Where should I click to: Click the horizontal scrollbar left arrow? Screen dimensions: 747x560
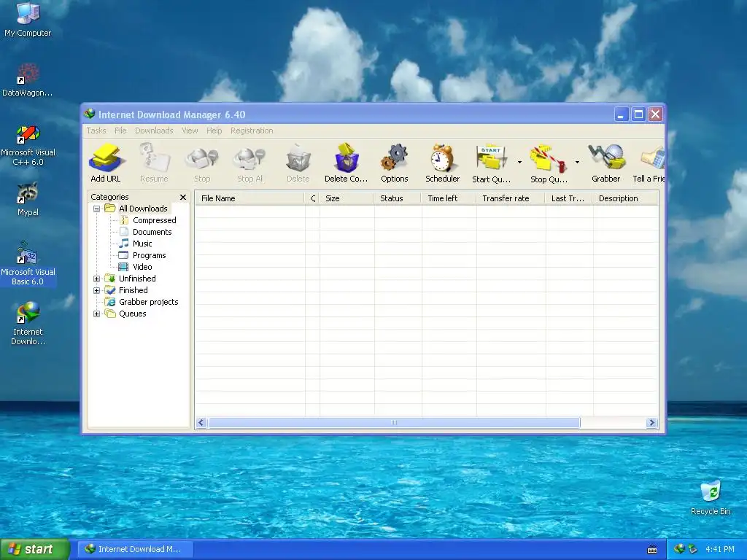(x=201, y=423)
